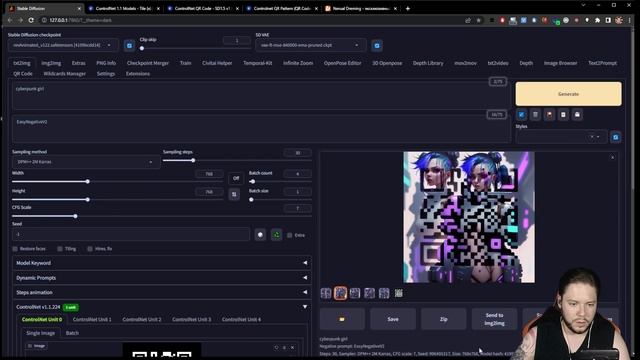
Task: Expand the Dynamic Prompts section
Action: [x=162, y=278]
